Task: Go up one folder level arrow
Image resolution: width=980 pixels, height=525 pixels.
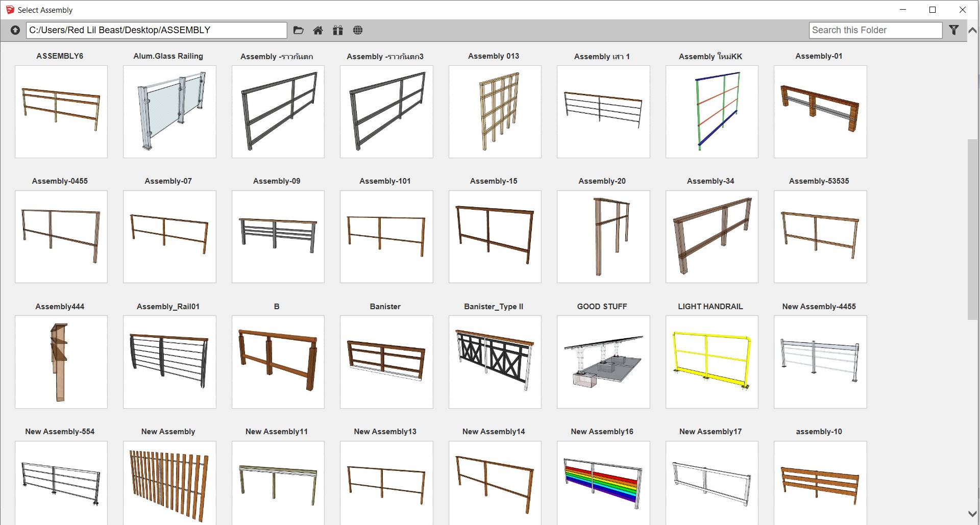Action: (15, 30)
